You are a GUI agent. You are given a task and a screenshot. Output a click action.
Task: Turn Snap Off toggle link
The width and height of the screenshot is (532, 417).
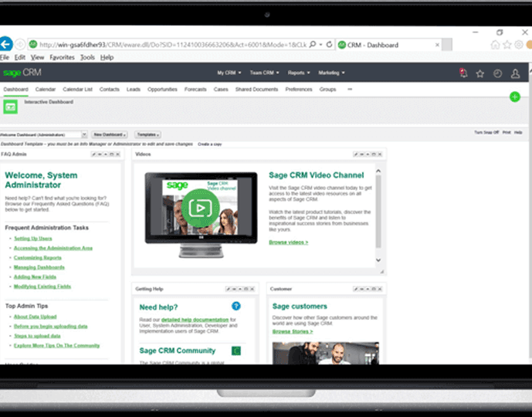(x=486, y=132)
